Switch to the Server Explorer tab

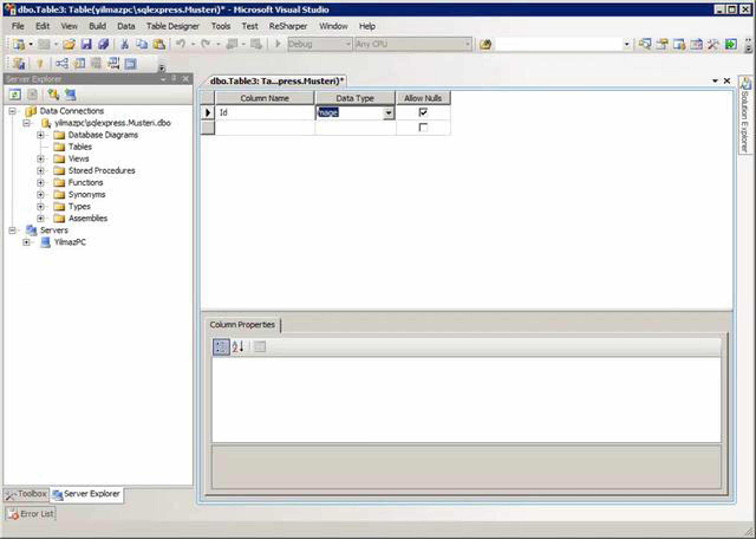click(87, 494)
